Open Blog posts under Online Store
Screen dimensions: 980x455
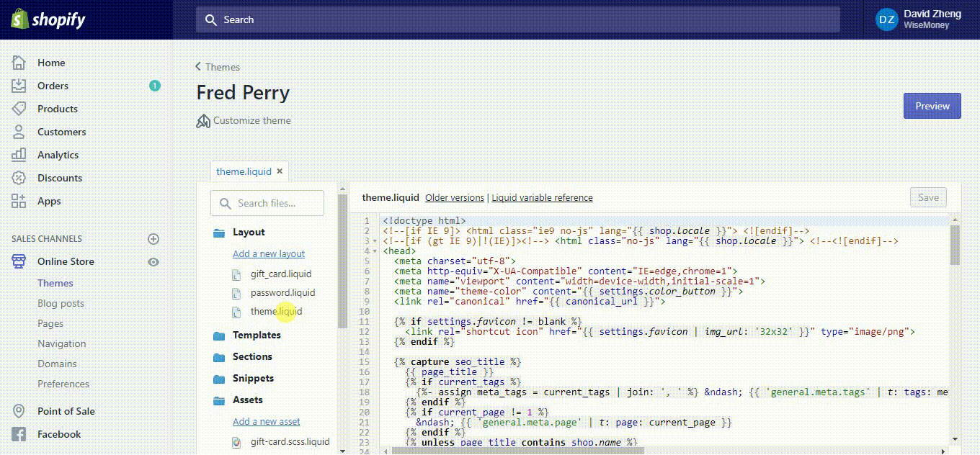(61, 303)
